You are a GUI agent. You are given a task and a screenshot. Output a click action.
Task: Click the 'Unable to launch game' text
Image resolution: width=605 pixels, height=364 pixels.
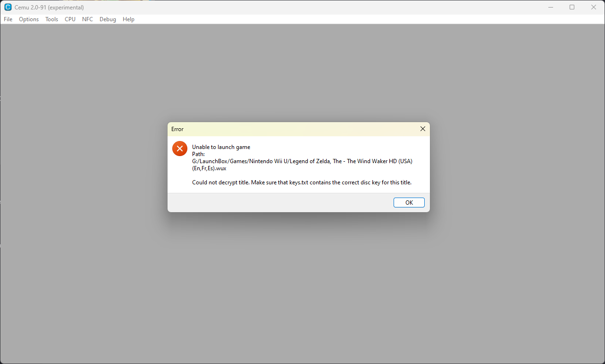pos(221,147)
